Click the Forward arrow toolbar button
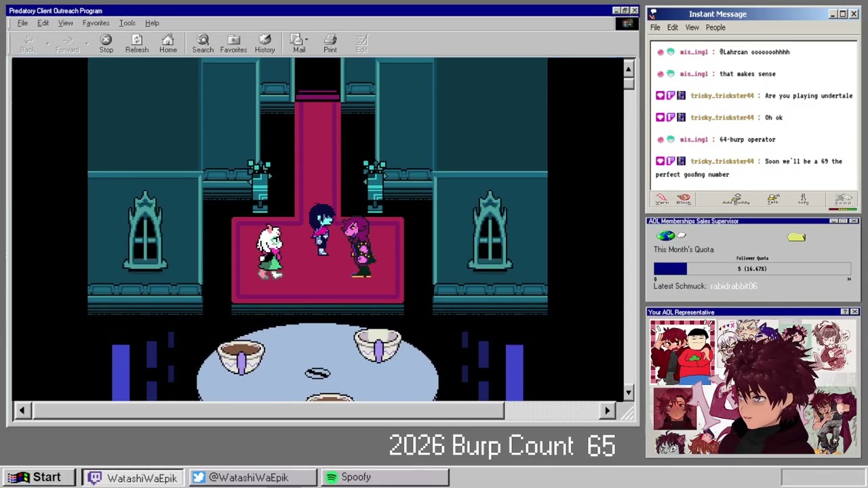868x488 pixels. pos(67,43)
